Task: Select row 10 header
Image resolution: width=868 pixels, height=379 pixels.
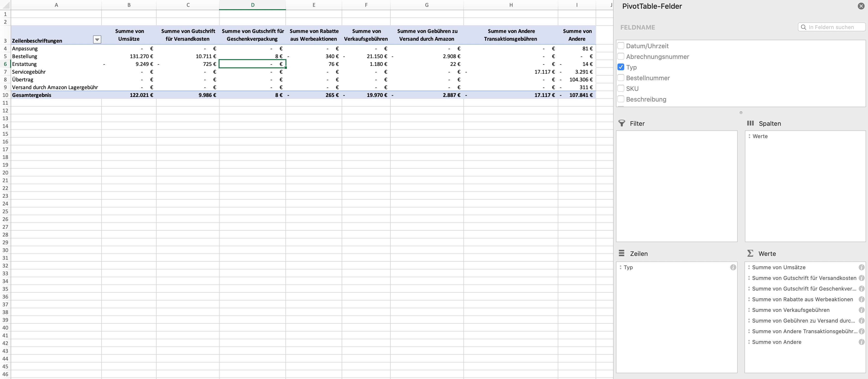Action: pyautogui.click(x=5, y=95)
